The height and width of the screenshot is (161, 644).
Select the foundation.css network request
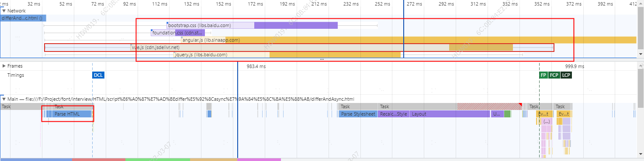pyautogui.click(x=177, y=33)
